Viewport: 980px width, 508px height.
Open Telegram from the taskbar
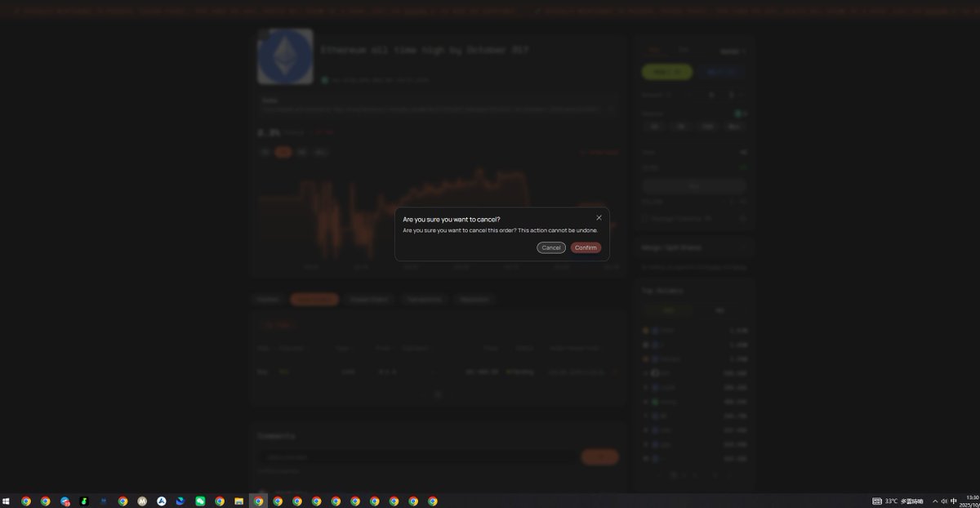coord(65,501)
